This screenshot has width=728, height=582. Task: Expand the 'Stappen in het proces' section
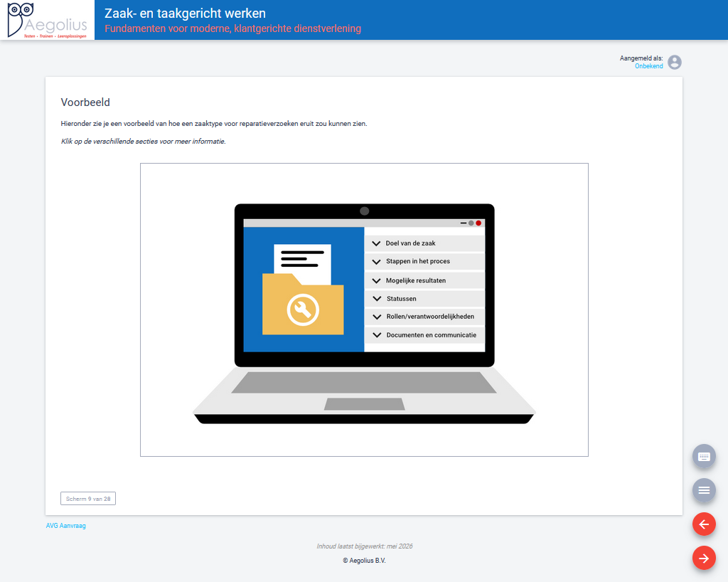424,262
